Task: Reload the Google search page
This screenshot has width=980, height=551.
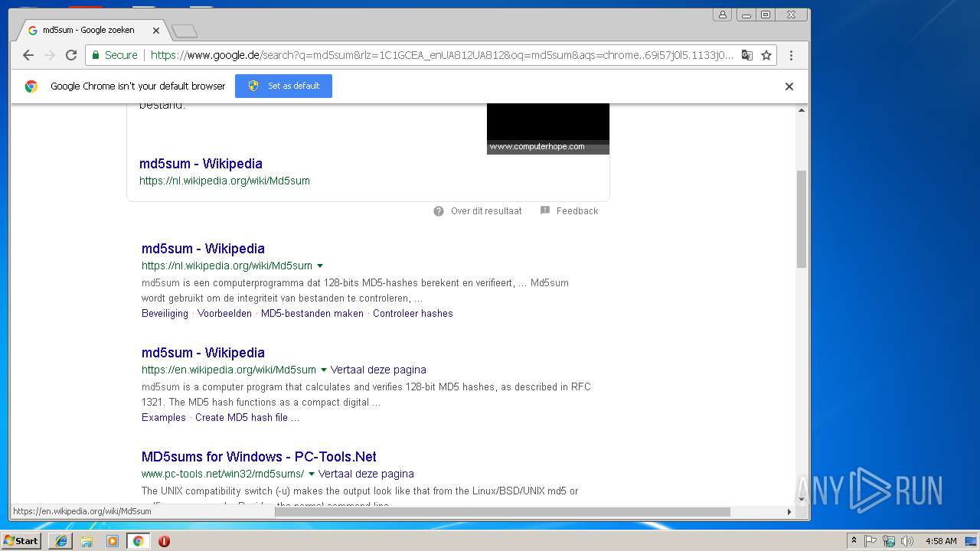Action: (x=71, y=55)
